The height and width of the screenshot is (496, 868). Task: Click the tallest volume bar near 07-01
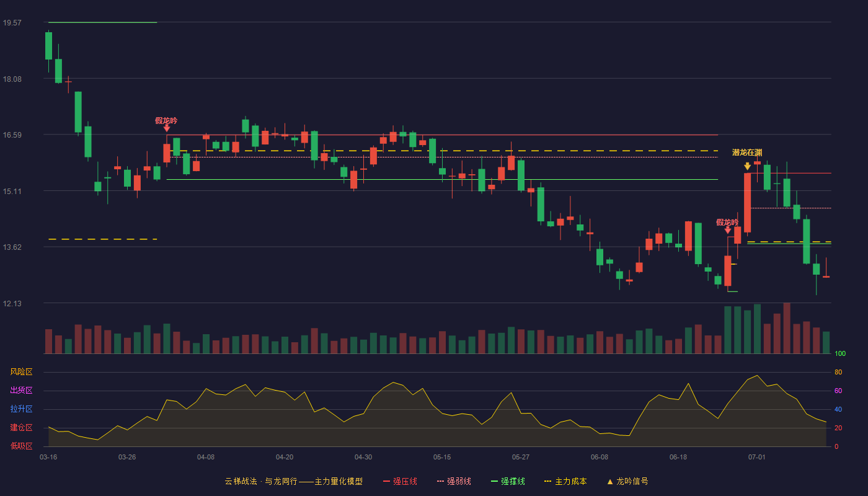tap(787, 328)
